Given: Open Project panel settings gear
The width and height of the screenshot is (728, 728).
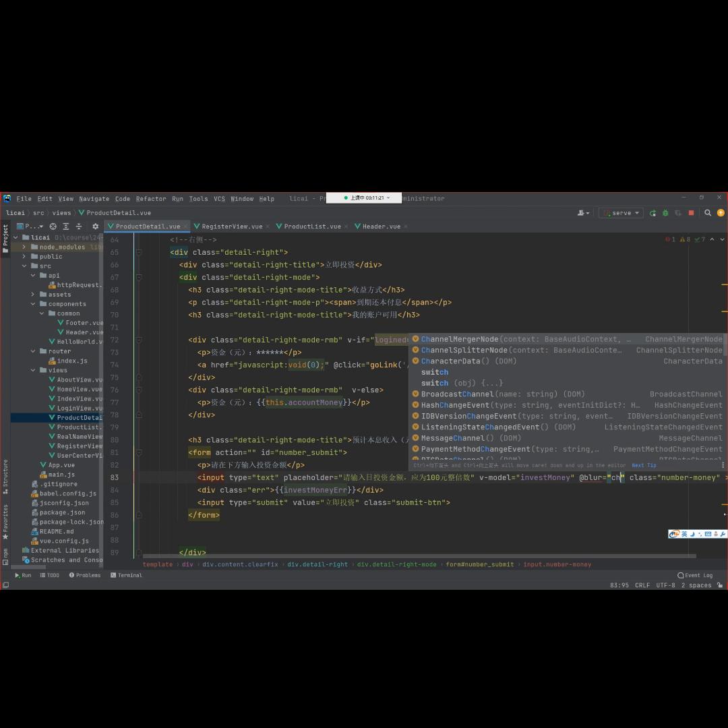Looking at the screenshot, I should point(95,226).
